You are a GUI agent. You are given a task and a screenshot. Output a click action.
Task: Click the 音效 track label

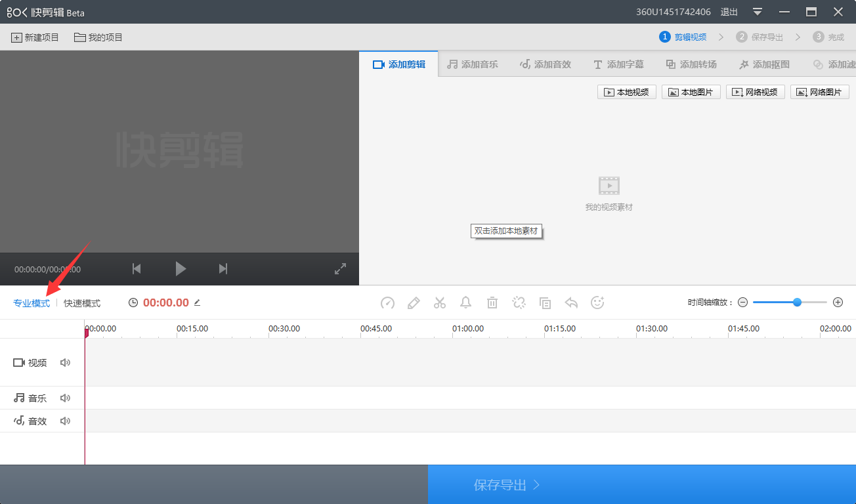pyautogui.click(x=30, y=421)
